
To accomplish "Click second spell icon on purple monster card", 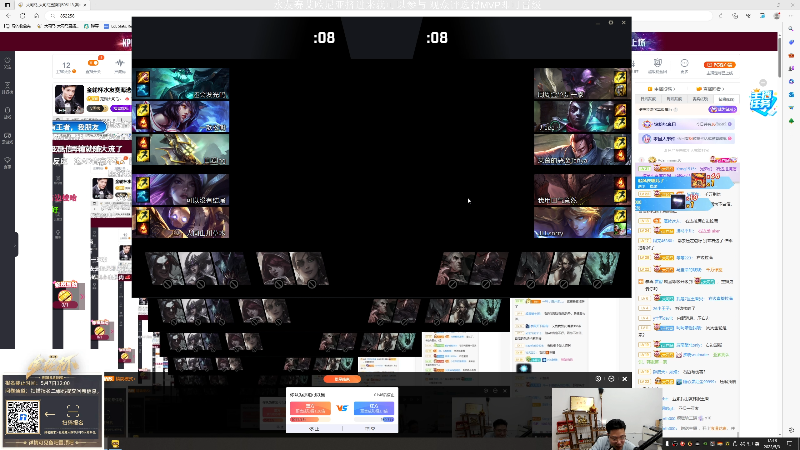I will [x=620, y=90].
